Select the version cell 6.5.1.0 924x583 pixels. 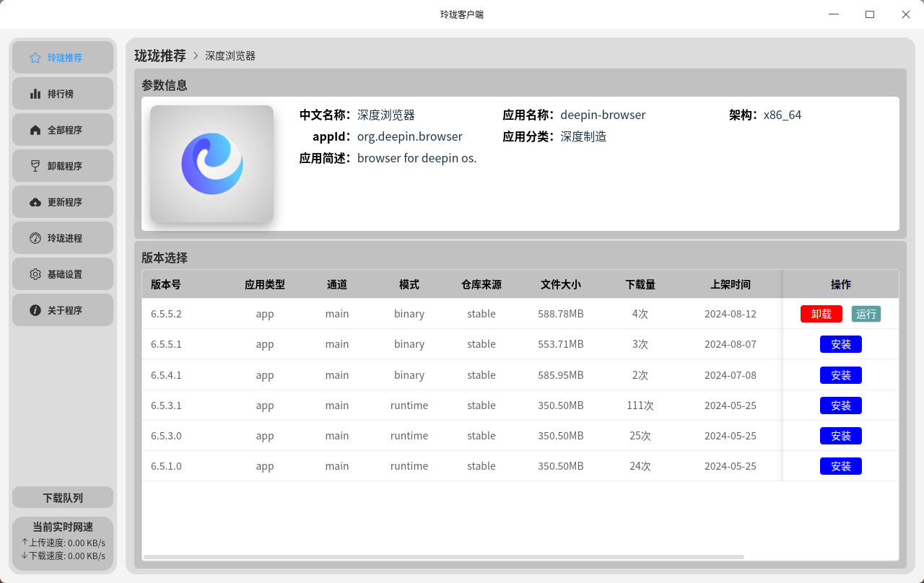click(166, 466)
